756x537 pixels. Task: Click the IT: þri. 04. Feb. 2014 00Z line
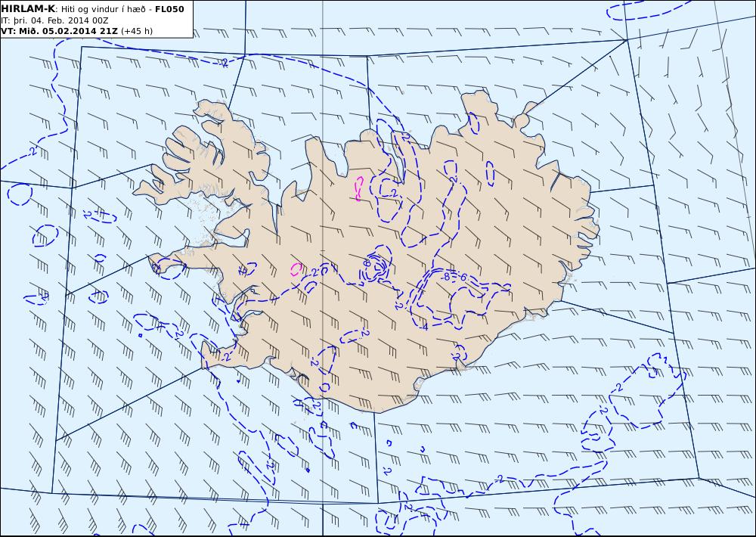point(54,20)
